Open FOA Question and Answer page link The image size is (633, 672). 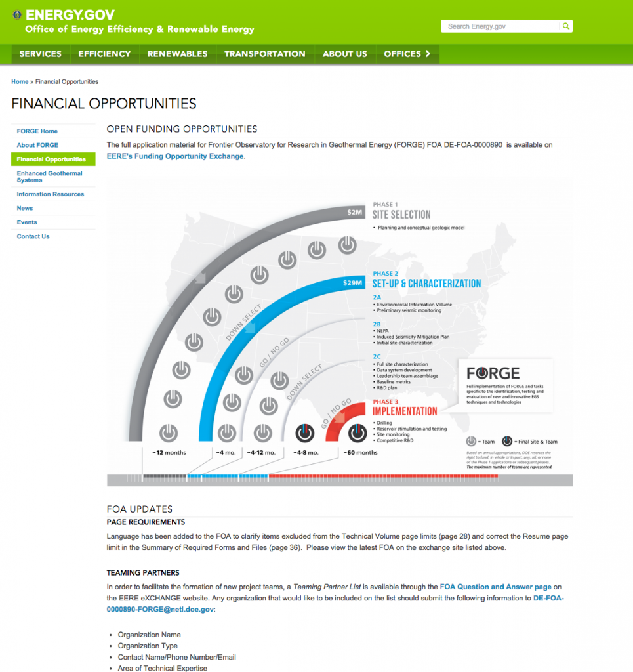pos(496,587)
